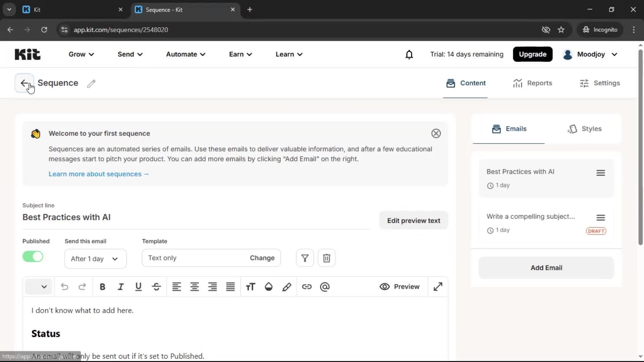Preview the email content
Viewport: 644px width, 362px height.
pos(400,287)
